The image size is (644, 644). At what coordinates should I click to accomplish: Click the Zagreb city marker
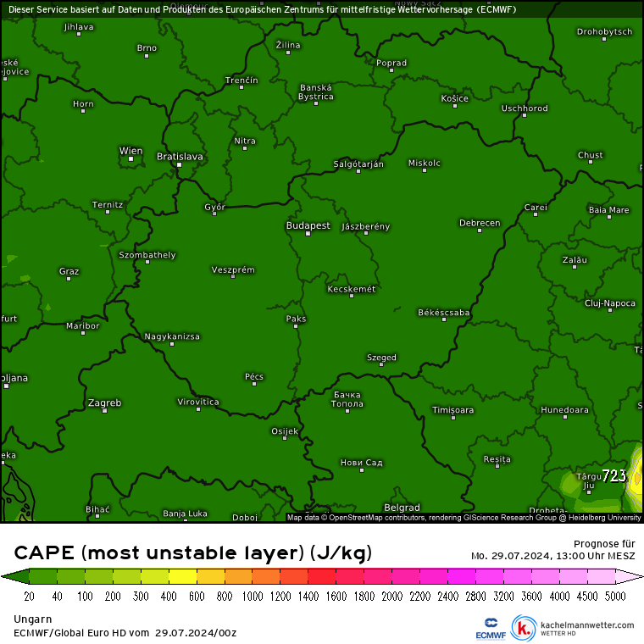(x=105, y=410)
